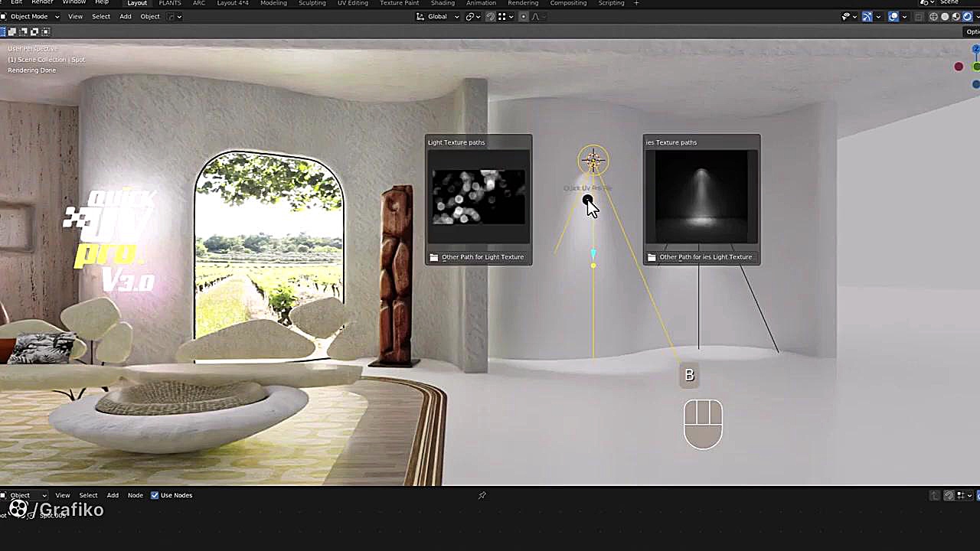Toggle proportional editing
Image resolution: width=980 pixels, height=551 pixels.
click(x=524, y=16)
